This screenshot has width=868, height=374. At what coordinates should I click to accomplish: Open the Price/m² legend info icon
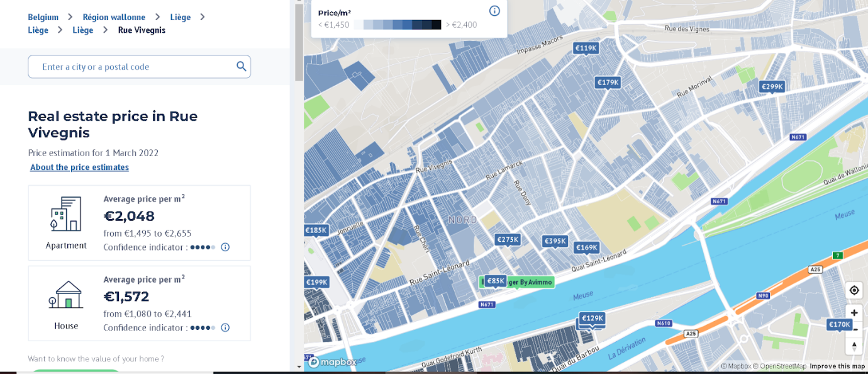pyautogui.click(x=494, y=11)
